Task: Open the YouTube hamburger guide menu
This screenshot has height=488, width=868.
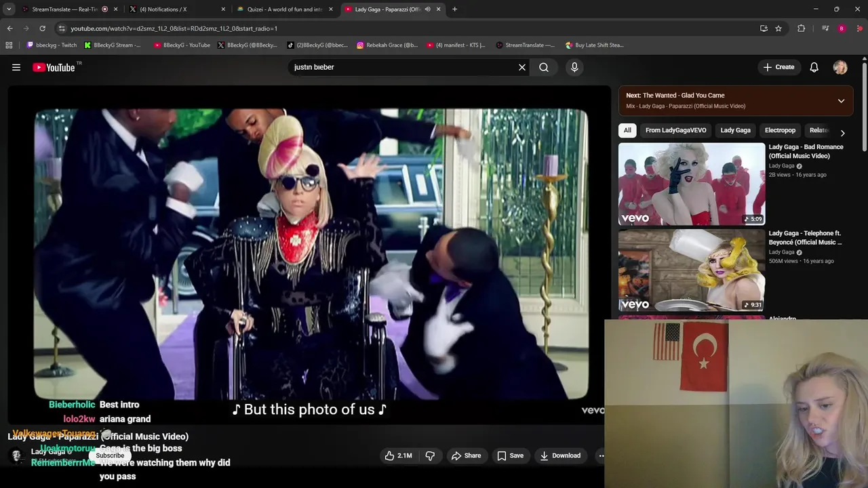Action: coord(16,67)
